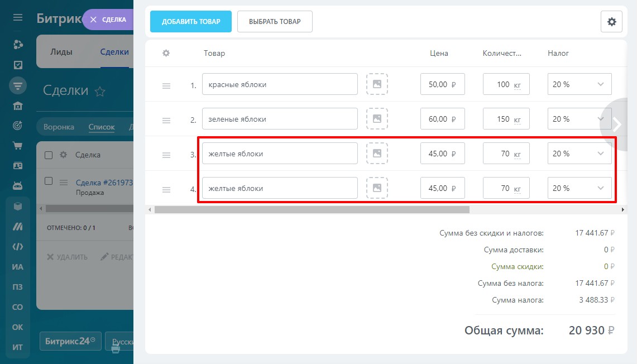
Task: Click the drag handle of product row 3
Action: point(166,155)
